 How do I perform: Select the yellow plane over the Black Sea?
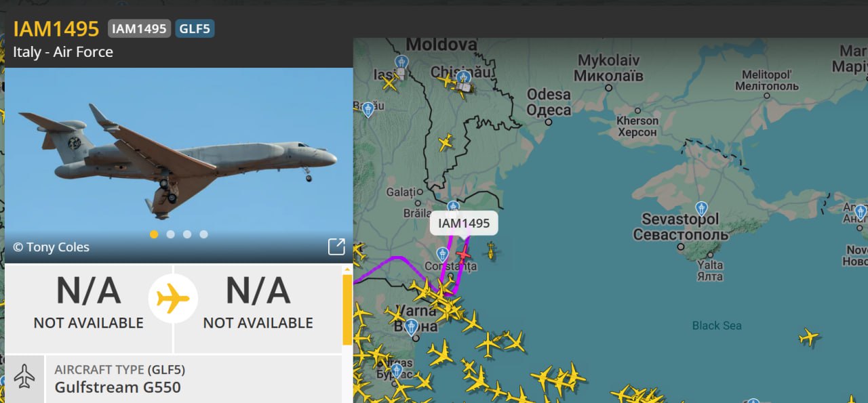coord(808,336)
